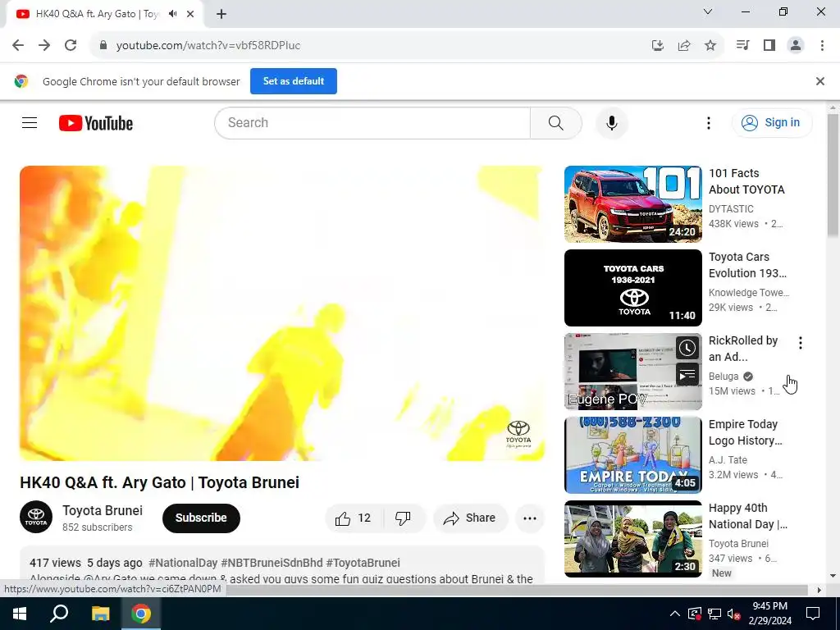This screenshot has width=840, height=630.
Task: Install app via the address bar icon
Action: pos(657,46)
